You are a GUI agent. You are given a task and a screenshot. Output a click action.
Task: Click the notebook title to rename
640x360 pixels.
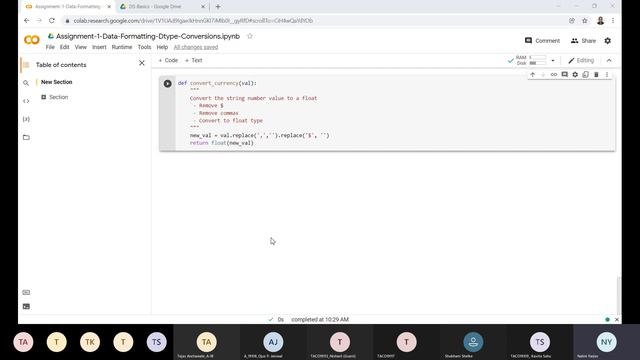pyautogui.click(x=148, y=36)
